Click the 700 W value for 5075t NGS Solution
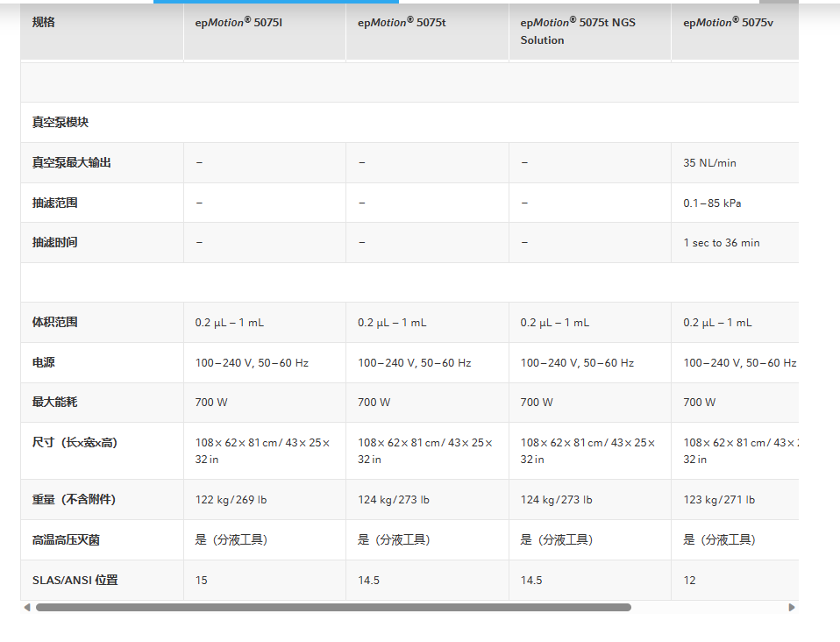Screen dimensions: 840x642 [x=537, y=403]
